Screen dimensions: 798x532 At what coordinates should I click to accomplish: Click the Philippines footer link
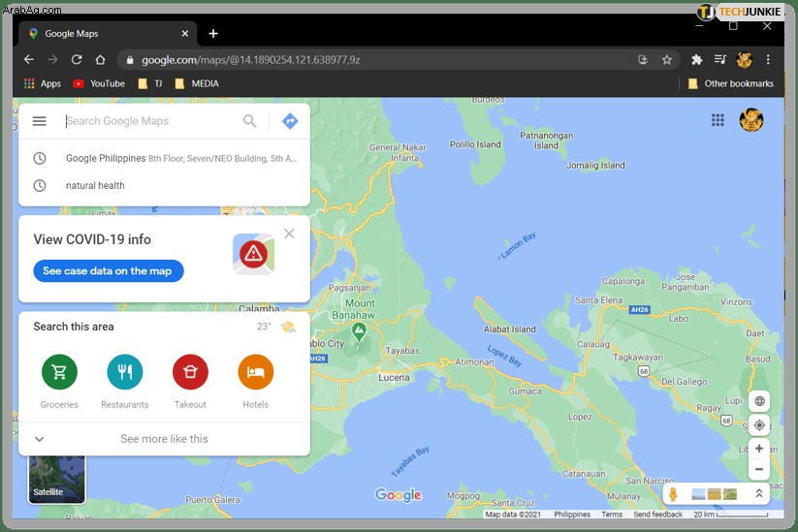coord(572,515)
